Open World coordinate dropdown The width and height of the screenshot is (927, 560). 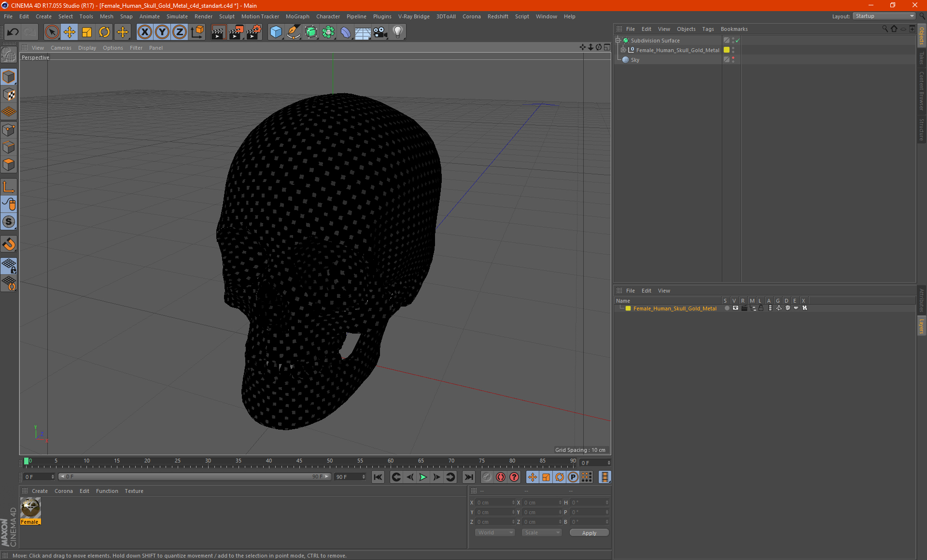[495, 532]
